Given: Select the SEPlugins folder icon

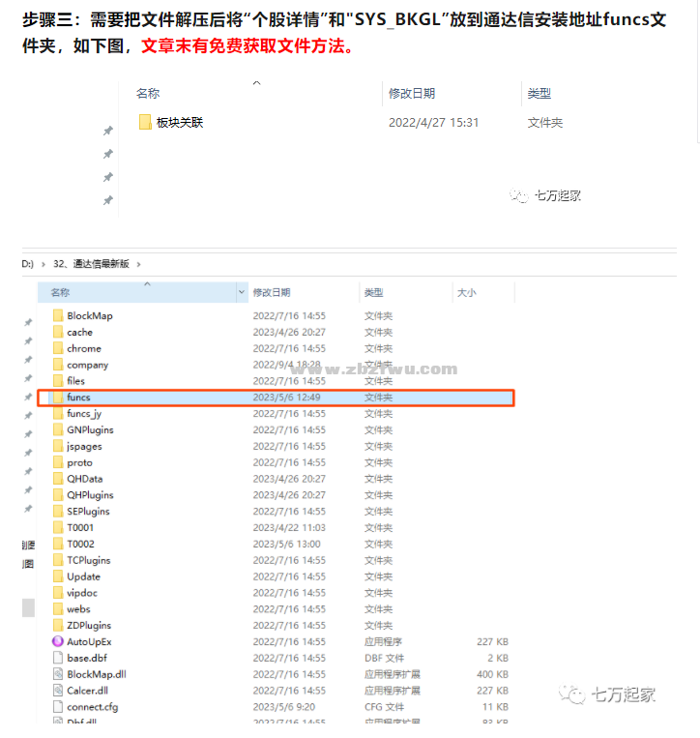Looking at the screenshot, I should 58,511.
